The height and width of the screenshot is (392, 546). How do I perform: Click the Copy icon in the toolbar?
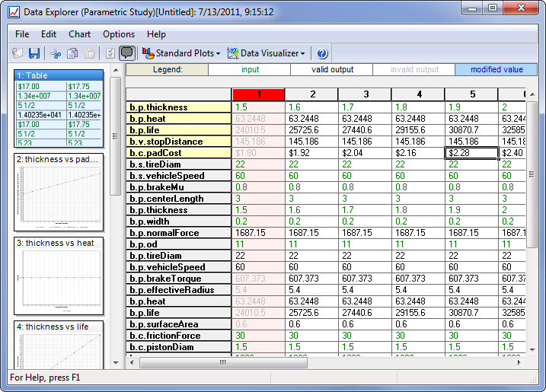click(72, 53)
